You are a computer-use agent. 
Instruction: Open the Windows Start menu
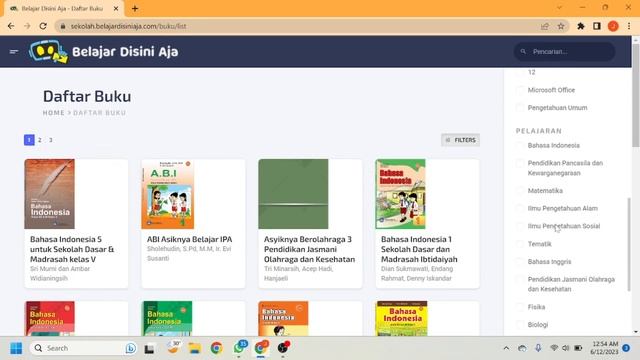coord(16,348)
